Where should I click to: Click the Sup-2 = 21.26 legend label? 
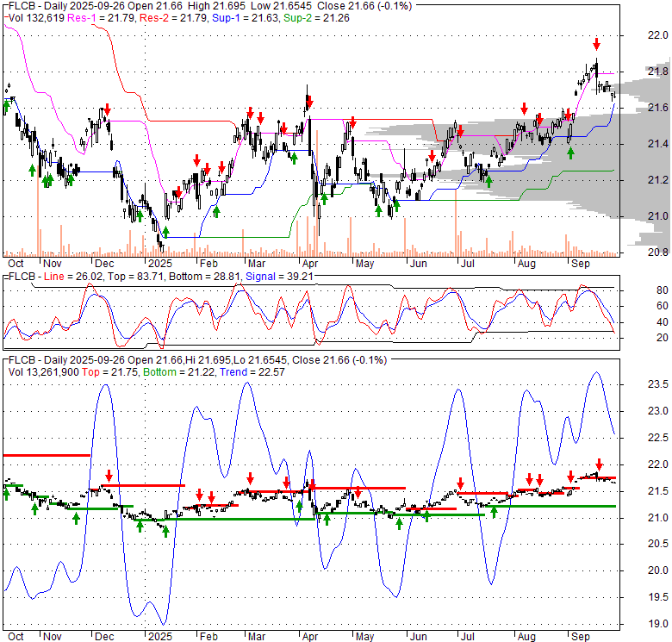[x=316, y=18]
